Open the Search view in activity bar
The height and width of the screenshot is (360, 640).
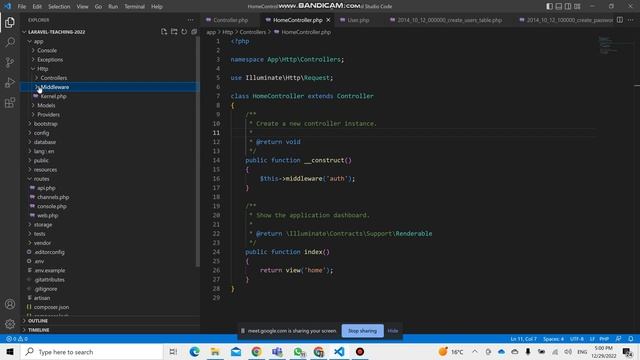pos(10,42)
